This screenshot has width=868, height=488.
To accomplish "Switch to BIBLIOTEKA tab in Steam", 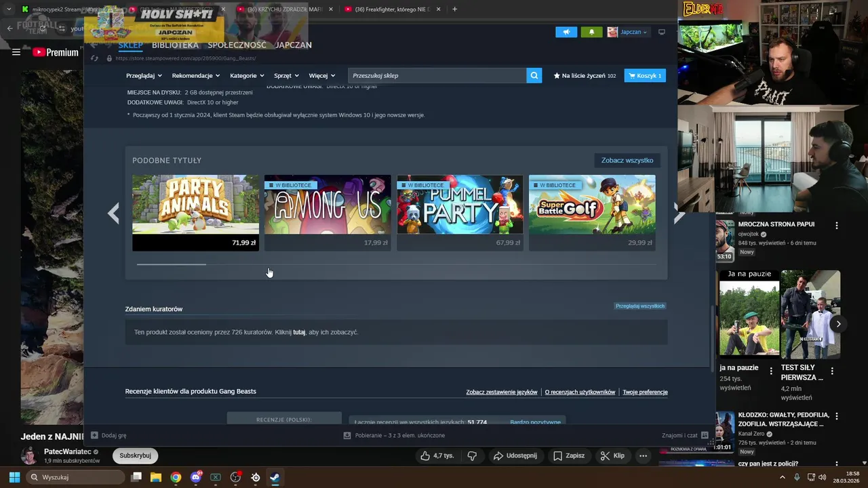I will click(x=175, y=45).
